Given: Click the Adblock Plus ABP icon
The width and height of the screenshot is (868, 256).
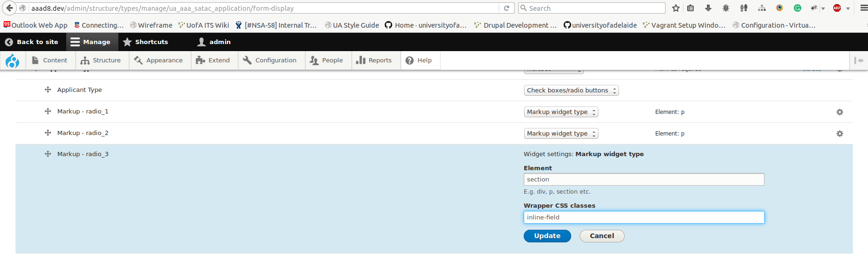Looking at the screenshot, I should tap(837, 8).
